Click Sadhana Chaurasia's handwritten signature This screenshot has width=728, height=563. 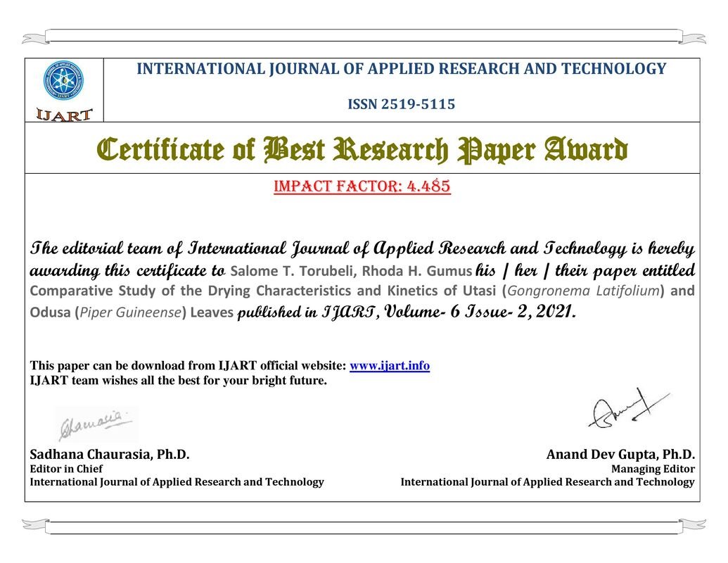click(95, 424)
